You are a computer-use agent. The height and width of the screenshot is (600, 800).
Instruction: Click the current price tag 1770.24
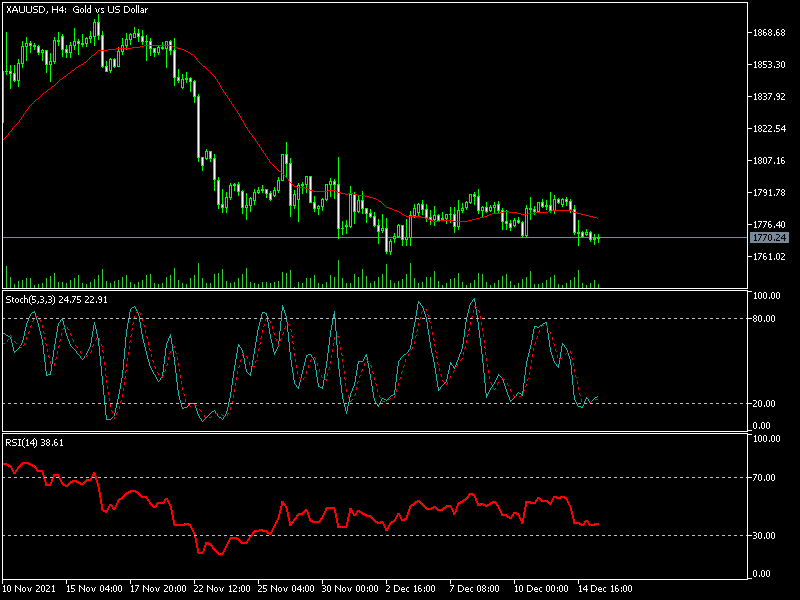pyautogui.click(x=769, y=238)
